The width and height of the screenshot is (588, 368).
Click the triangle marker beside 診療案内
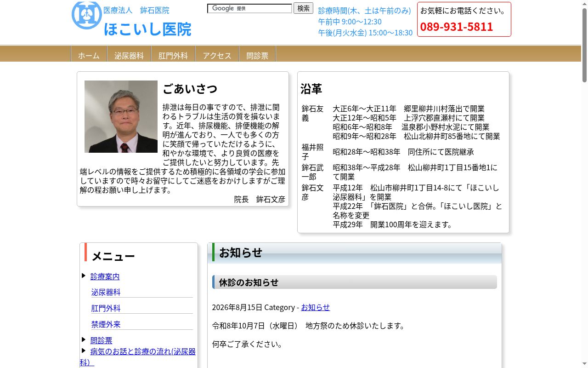coord(84,276)
